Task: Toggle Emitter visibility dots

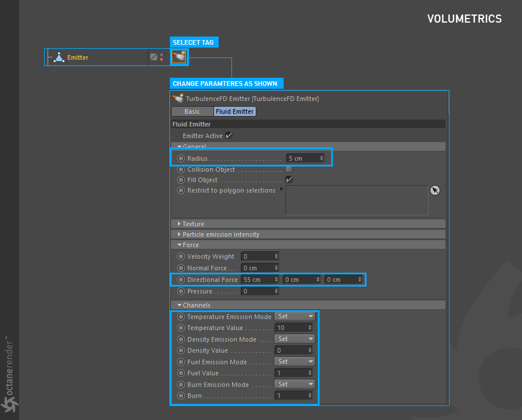Action: (161, 57)
